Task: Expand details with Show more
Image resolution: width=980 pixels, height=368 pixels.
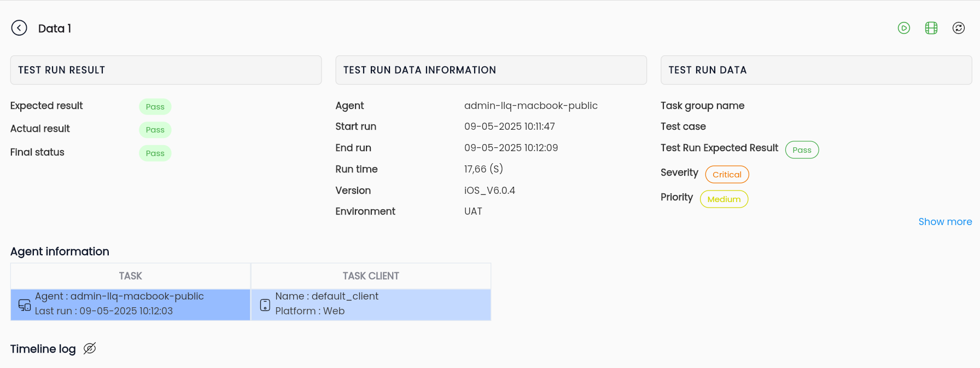Action: click(945, 222)
